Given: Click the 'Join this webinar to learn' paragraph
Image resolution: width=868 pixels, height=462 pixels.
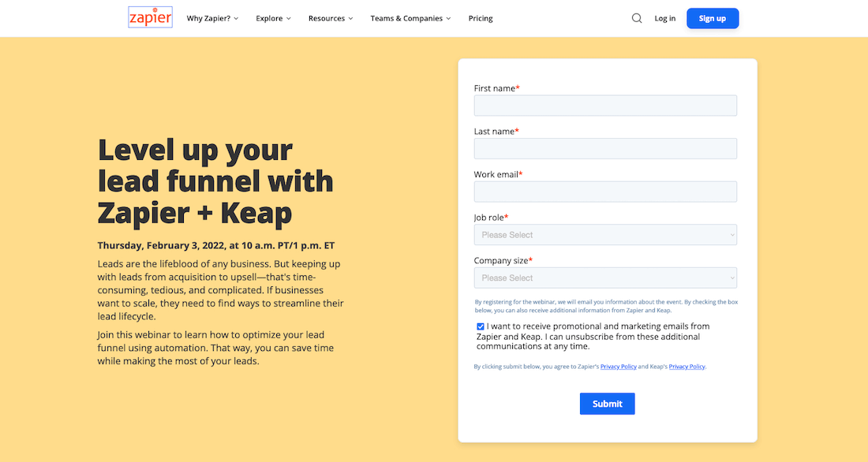Looking at the screenshot, I should tap(215, 348).
